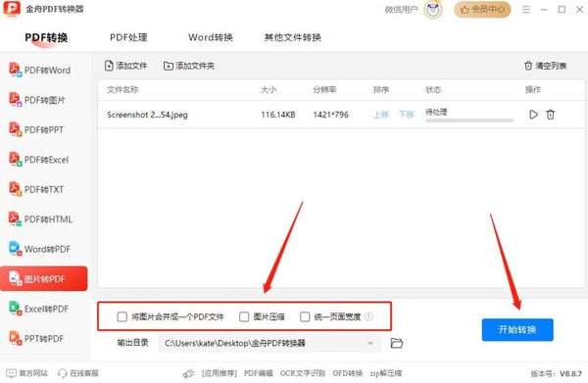The image size is (588, 383).
Task: Click the info icon beside 统一页面宽度
Action: [369, 316]
